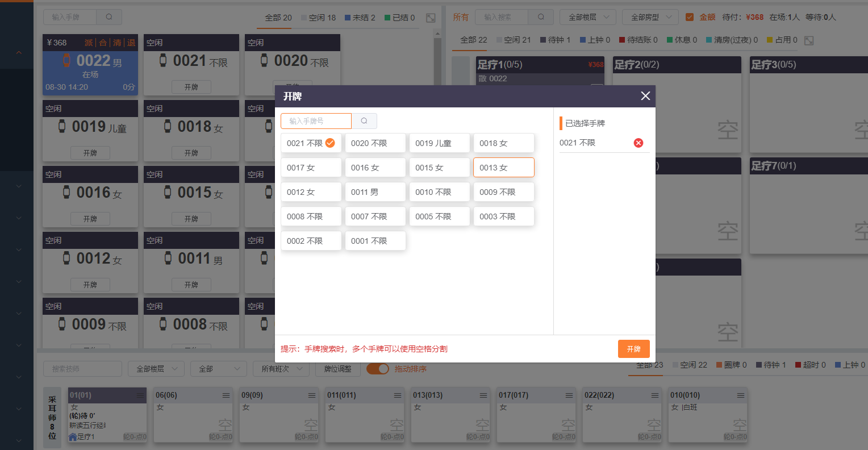The image size is (868, 450).
Task: Toggle the 金额 checkbox
Action: click(690, 17)
